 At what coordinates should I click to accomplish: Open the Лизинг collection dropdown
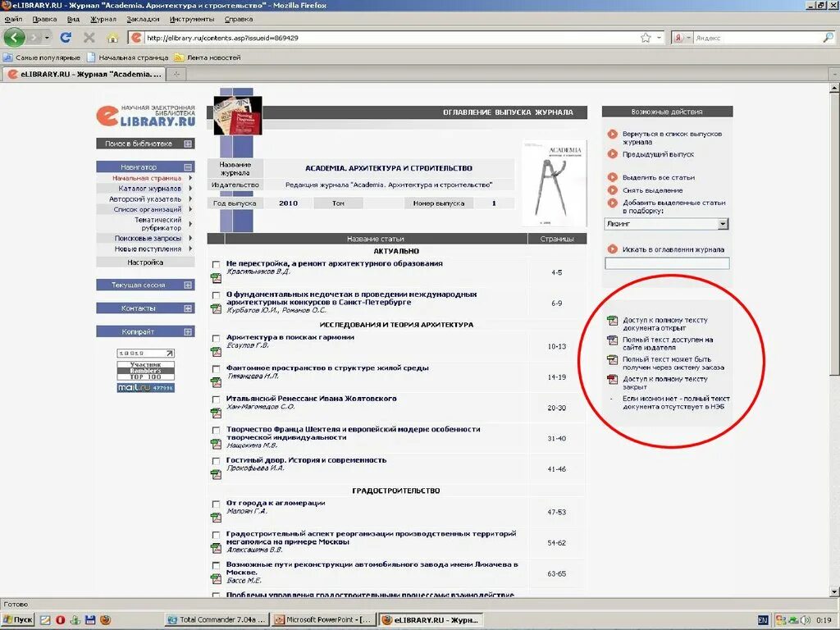[x=723, y=224]
